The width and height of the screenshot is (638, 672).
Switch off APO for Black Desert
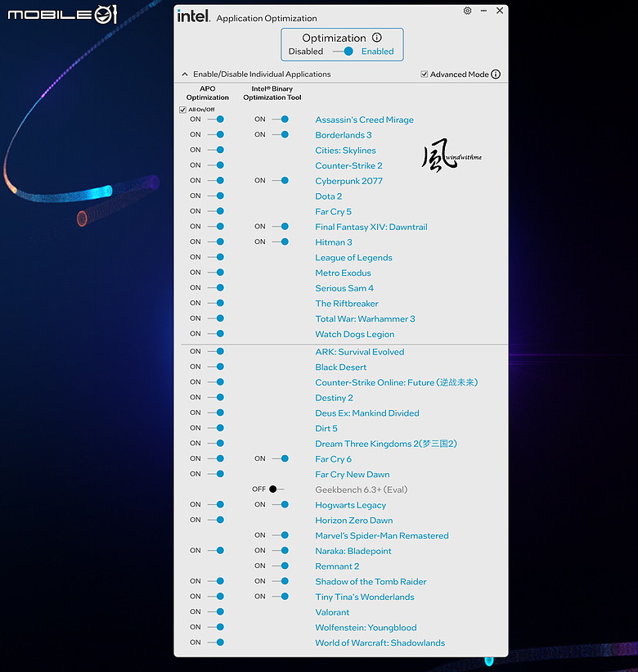pos(216,367)
